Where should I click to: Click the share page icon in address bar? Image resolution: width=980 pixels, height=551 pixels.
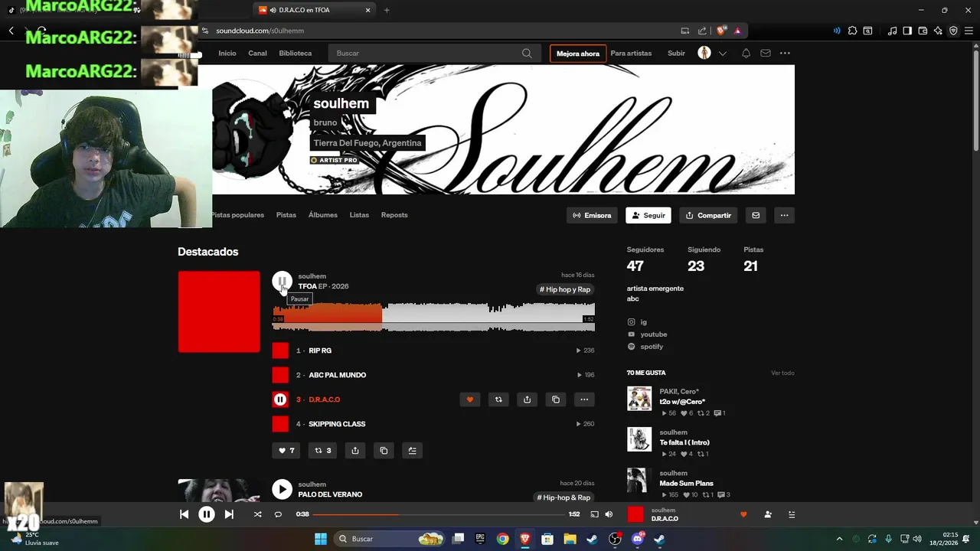(x=702, y=31)
